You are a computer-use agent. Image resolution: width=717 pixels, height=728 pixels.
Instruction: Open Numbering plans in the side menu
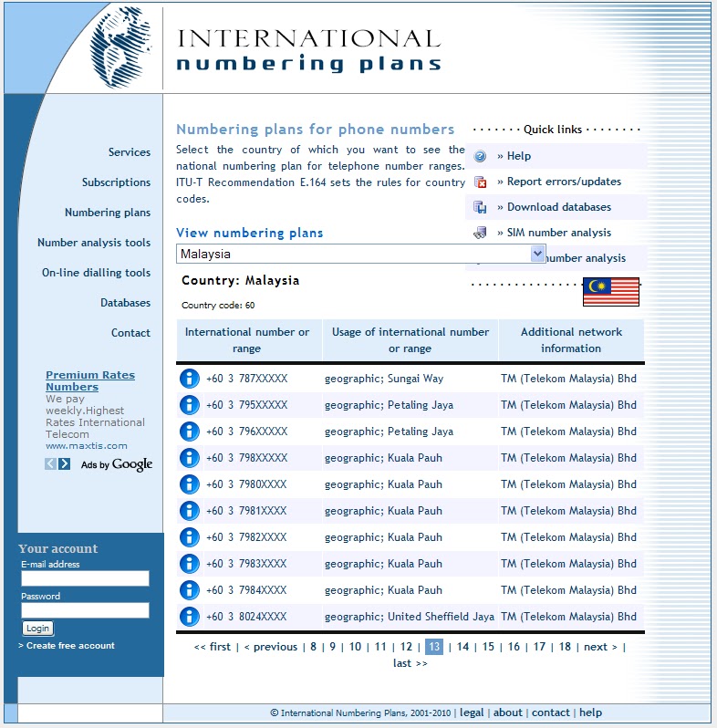pyautogui.click(x=108, y=213)
